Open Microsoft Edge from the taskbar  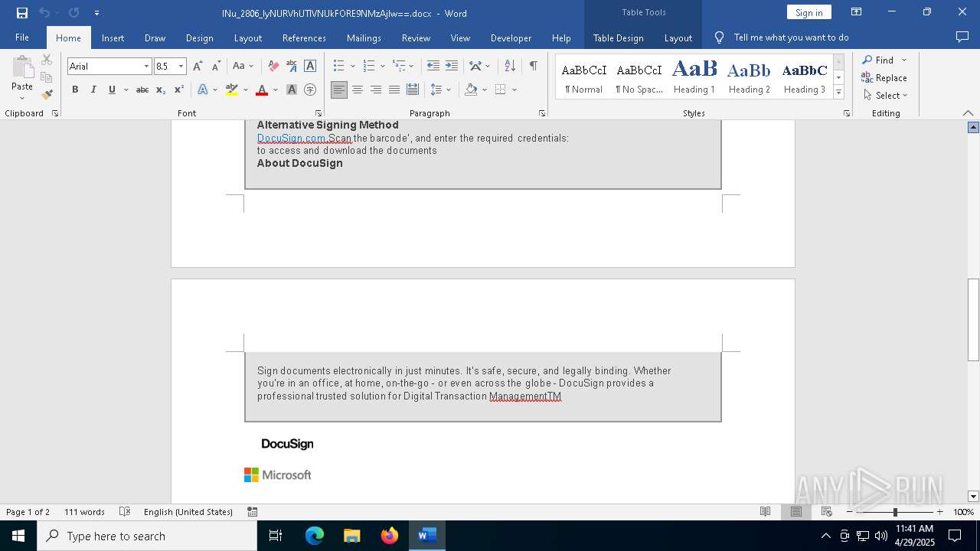(315, 536)
